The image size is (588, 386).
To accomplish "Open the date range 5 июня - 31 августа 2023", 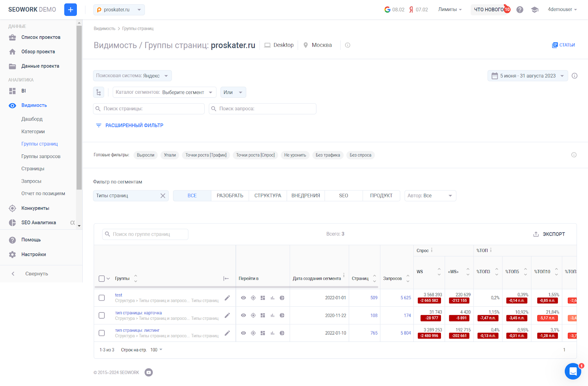I will tap(528, 76).
